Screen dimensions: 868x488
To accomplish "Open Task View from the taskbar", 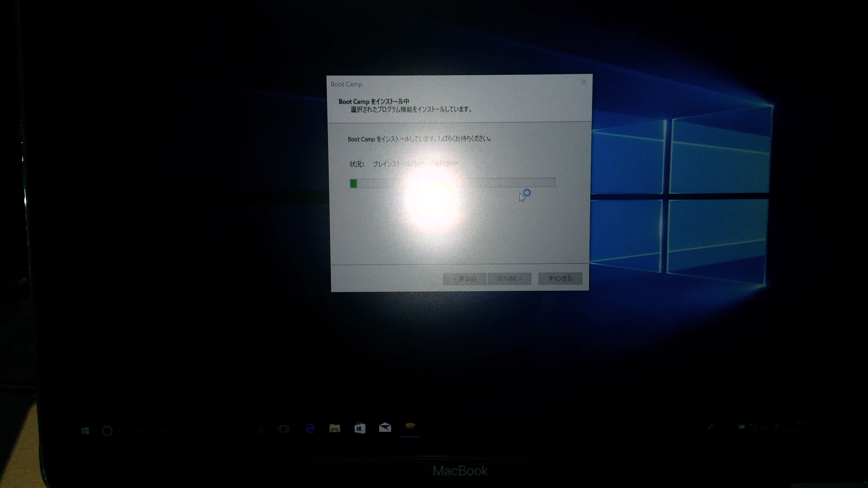I will click(x=284, y=429).
